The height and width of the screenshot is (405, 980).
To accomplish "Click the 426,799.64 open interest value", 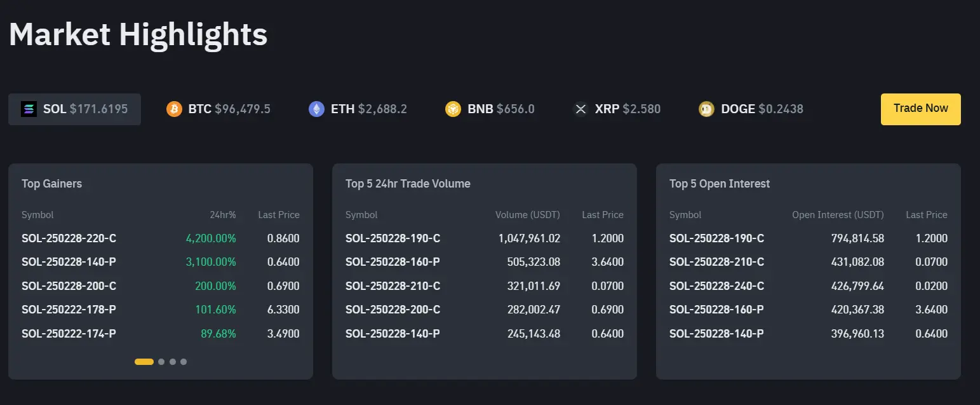I will (857, 286).
